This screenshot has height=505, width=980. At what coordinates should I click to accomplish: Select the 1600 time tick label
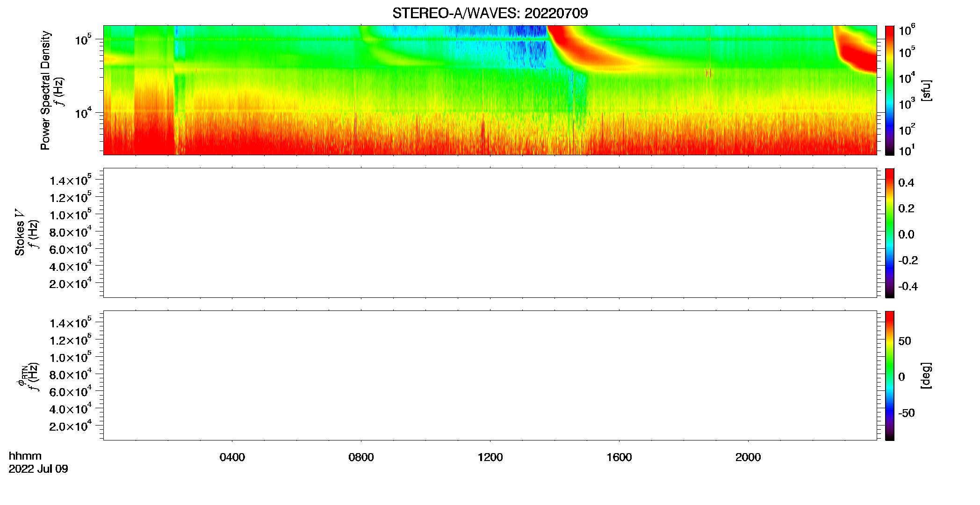619,457
